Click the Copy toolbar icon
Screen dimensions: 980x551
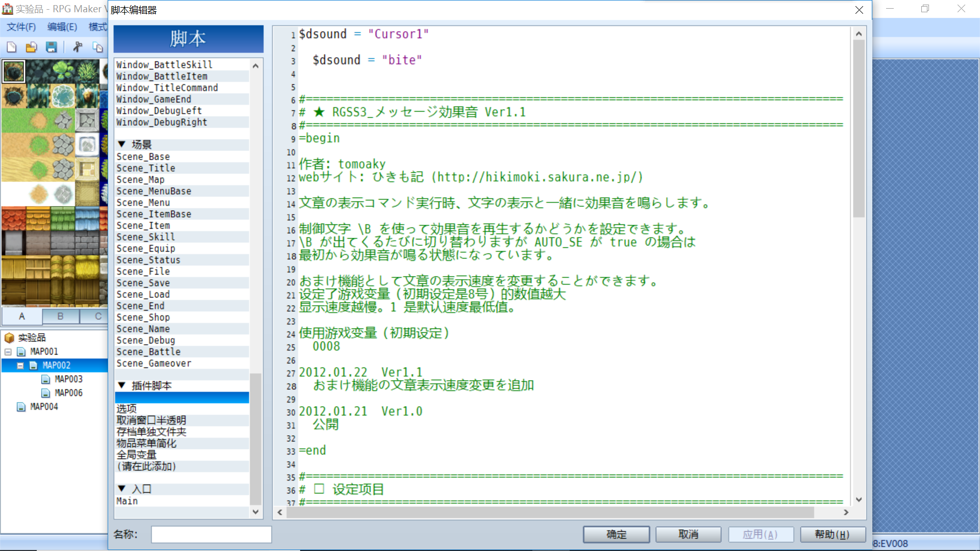97,47
